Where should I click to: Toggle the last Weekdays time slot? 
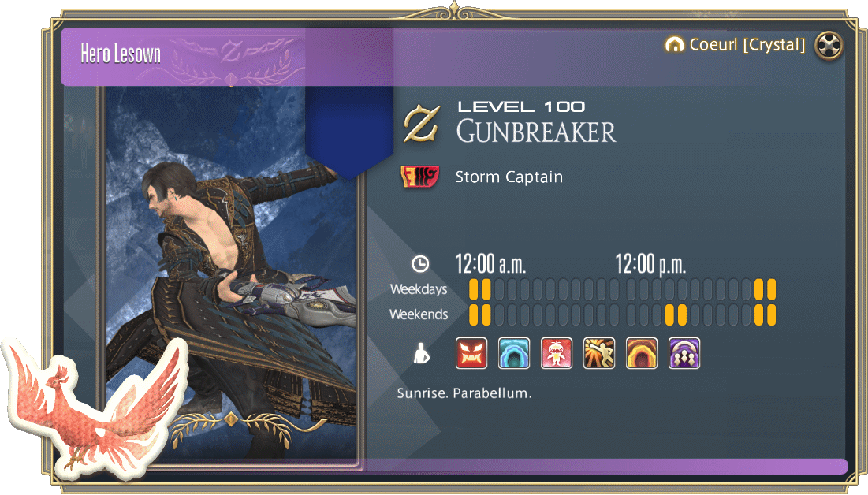[x=771, y=289]
